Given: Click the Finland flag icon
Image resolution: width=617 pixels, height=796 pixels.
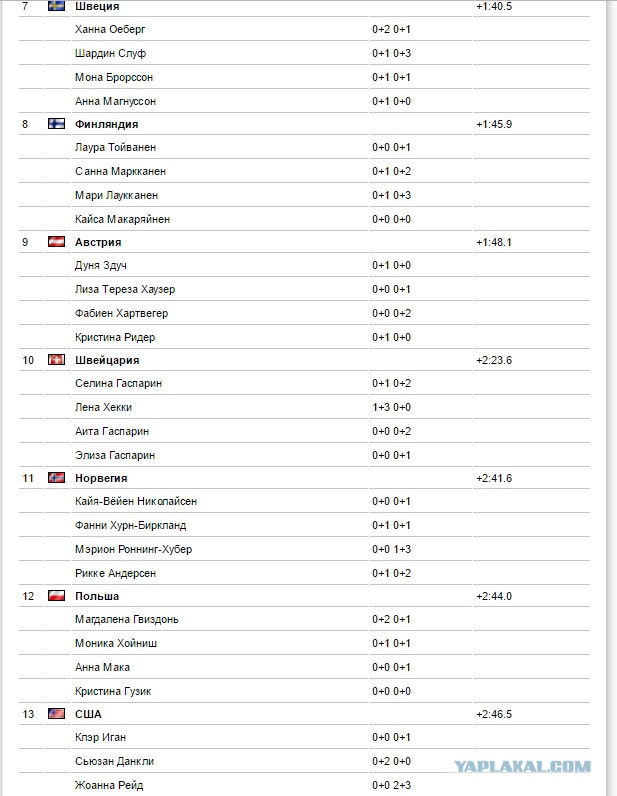Looking at the screenshot, I should click(x=56, y=123).
